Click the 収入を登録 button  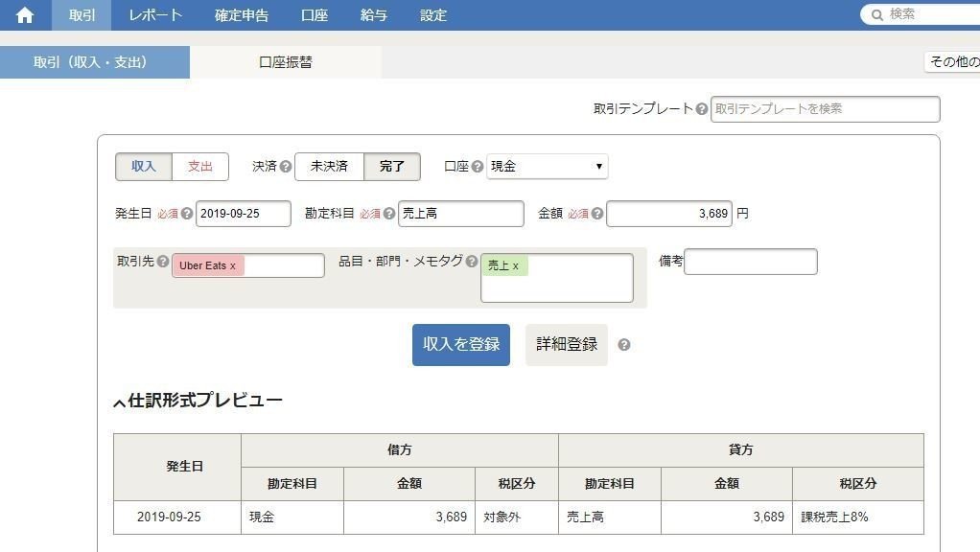click(460, 344)
